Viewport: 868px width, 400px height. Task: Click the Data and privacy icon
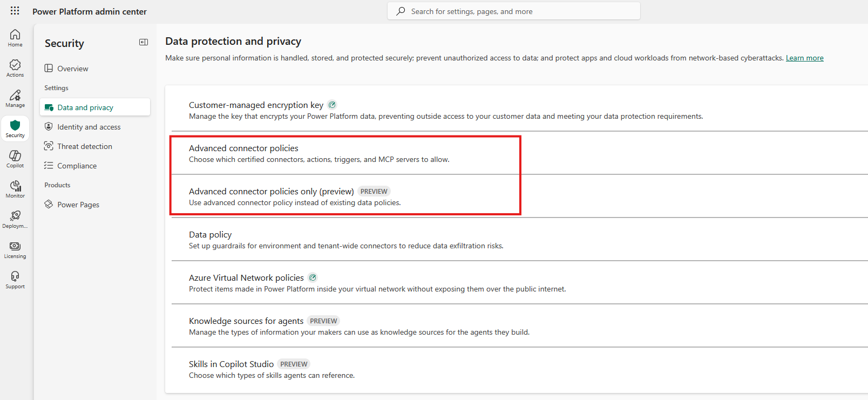(x=49, y=107)
